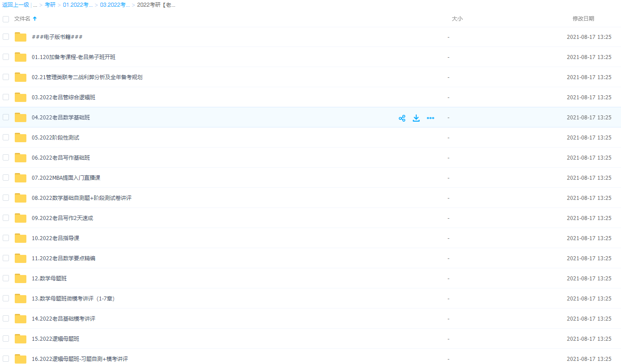This screenshot has height=364, width=621.
Task: Open folder 16.2022逻辑母题班-习题自测+模考讲评
Action: coord(80,359)
